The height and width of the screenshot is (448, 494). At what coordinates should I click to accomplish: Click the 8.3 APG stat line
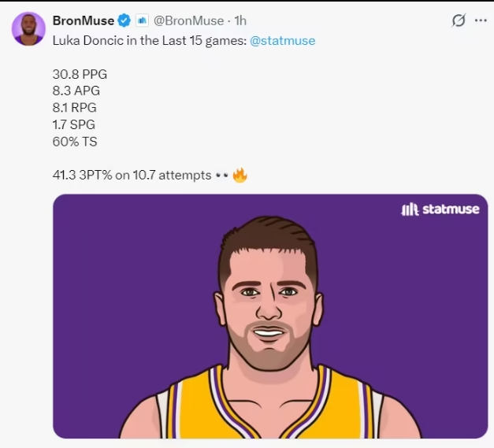(76, 91)
